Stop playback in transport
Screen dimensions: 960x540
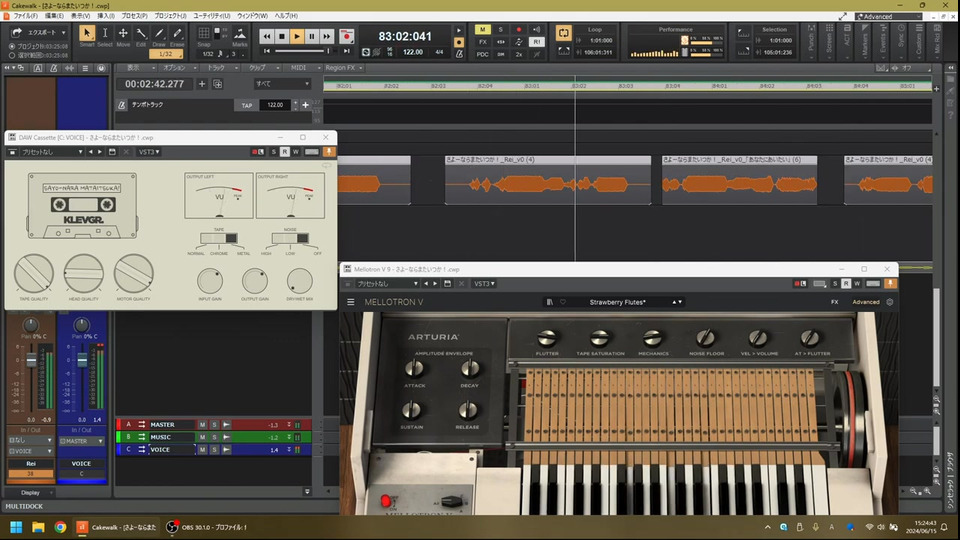[282, 37]
